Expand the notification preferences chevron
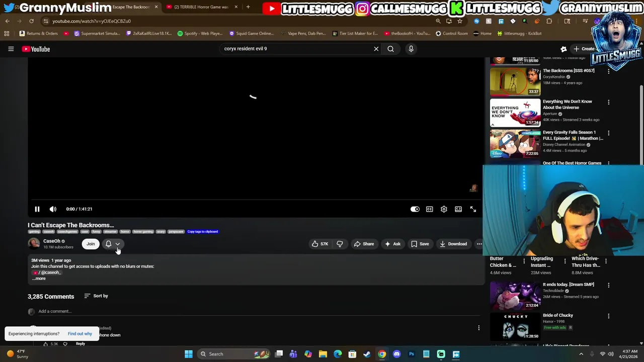The width and height of the screenshot is (644, 362). pos(118,244)
